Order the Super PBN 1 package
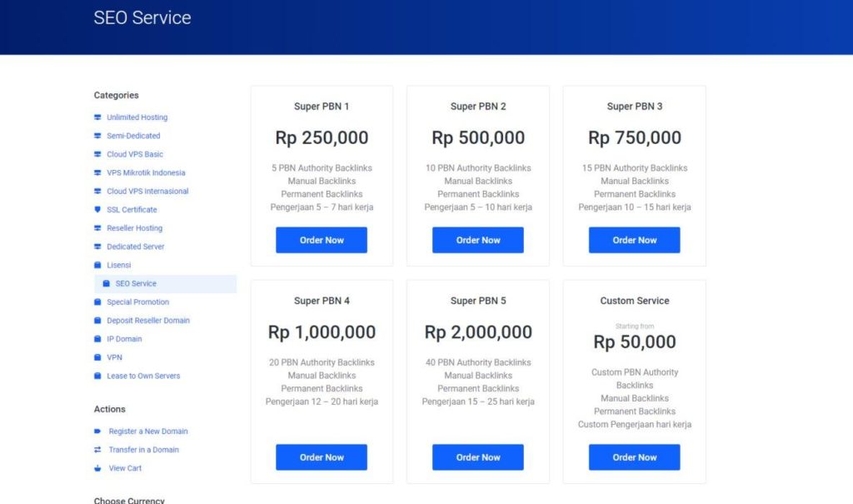The width and height of the screenshot is (853, 504). pyautogui.click(x=322, y=240)
